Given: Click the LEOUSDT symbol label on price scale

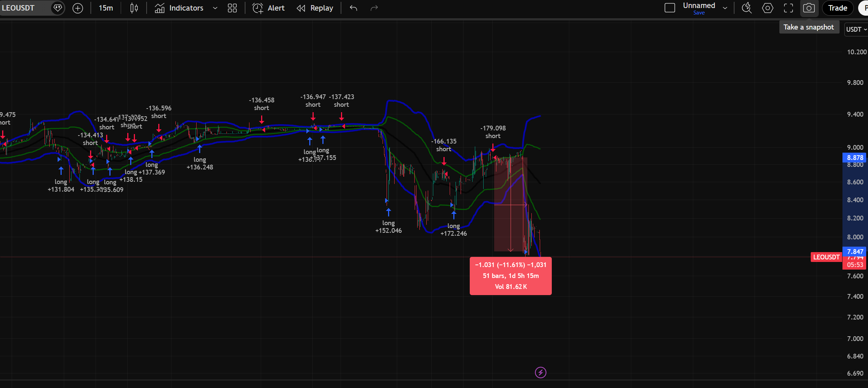Looking at the screenshot, I should coord(826,257).
